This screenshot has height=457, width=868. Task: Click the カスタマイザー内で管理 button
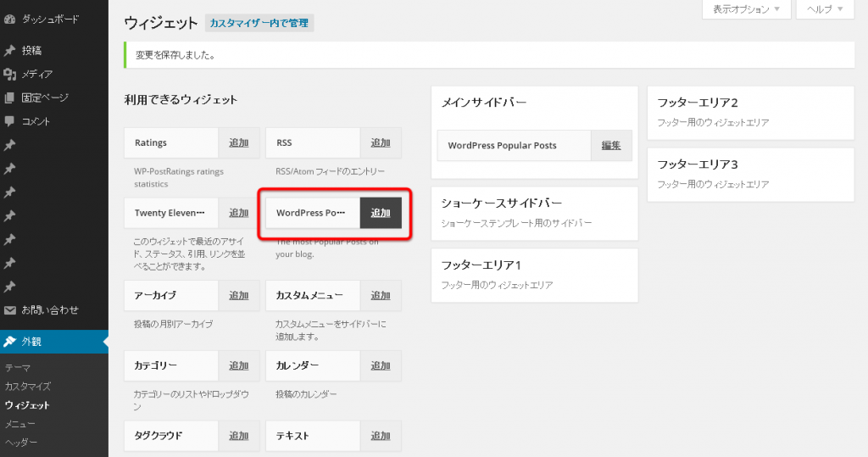click(x=259, y=23)
